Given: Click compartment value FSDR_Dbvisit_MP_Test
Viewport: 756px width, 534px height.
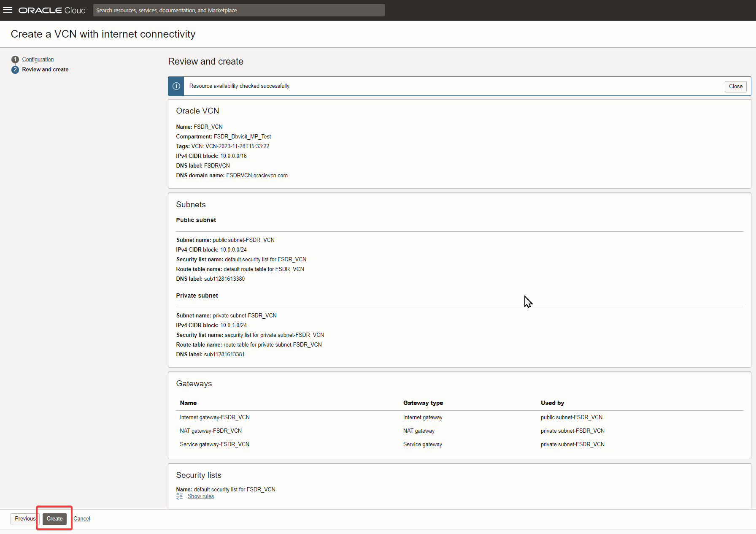Looking at the screenshot, I should pyautogui.click(x=242, y=137).
